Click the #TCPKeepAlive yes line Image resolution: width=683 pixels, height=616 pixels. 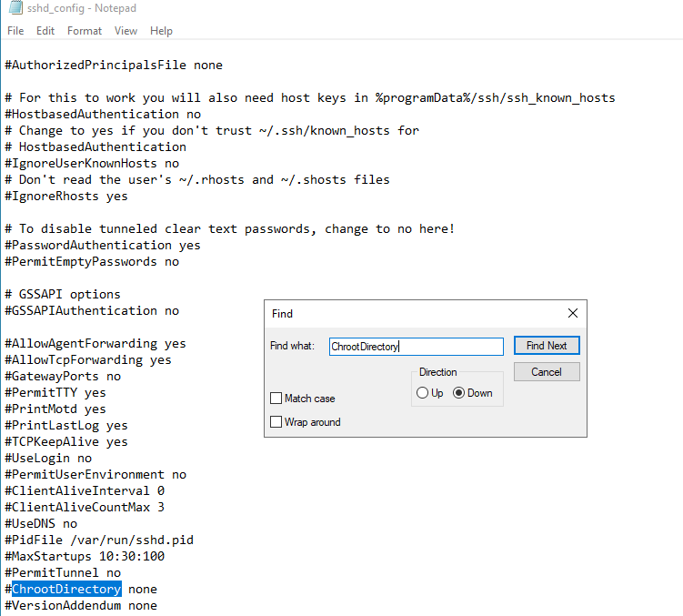66,441
